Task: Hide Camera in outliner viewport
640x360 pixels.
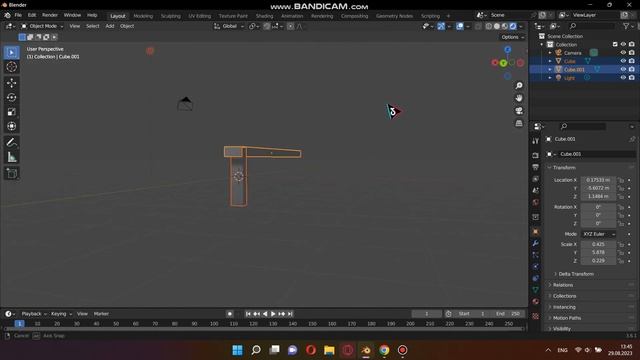Action: [x=623, y=53]
